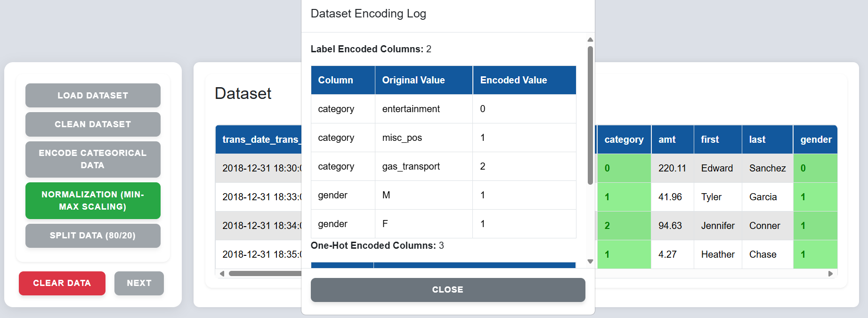Select Encode Categorical Data step
The height and width of the screenshot is (318, 868).
coord(93,159)
